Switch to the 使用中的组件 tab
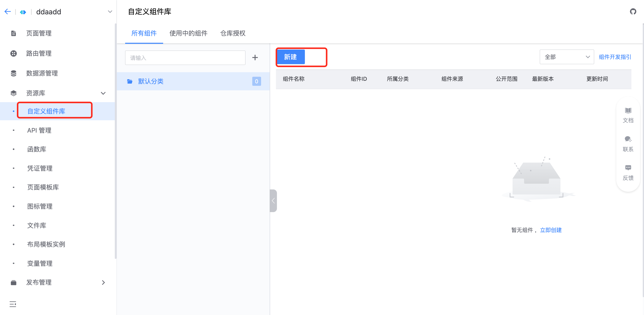 point(188,33)
